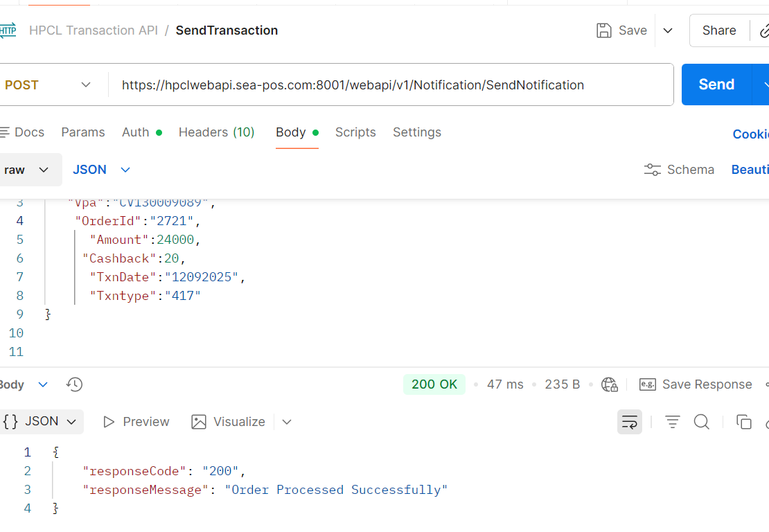Open the Visualize response view

228,422
